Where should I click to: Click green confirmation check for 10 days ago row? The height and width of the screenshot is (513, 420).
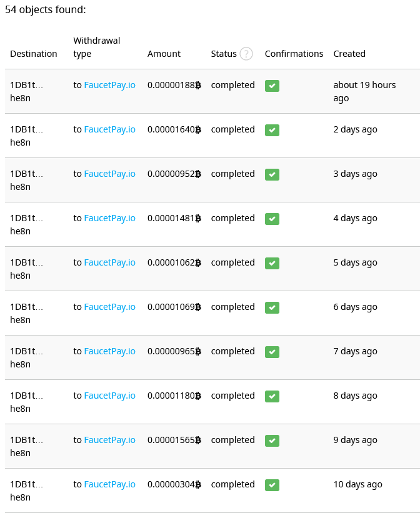pyautogui.click(x=272, y=485)
